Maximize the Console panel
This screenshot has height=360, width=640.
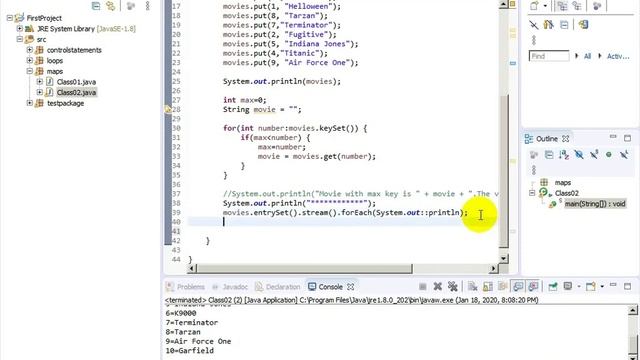pos(627,287)
